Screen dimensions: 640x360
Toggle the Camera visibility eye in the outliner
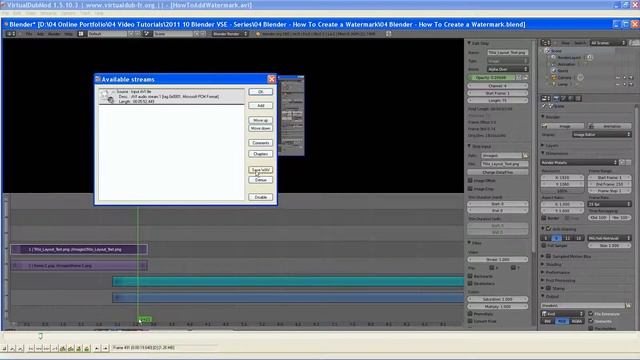pos(618,77)
